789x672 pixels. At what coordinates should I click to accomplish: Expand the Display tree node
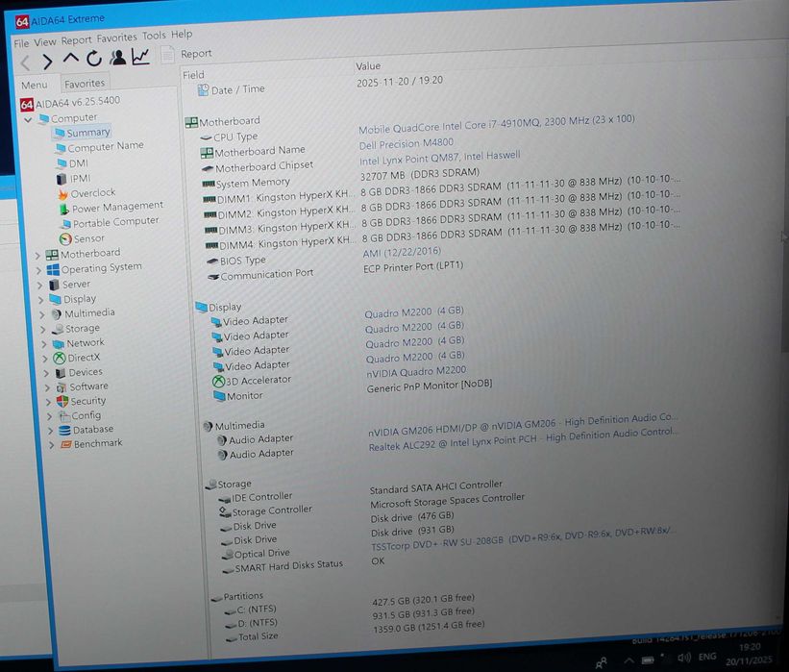[x=41, y=300]
